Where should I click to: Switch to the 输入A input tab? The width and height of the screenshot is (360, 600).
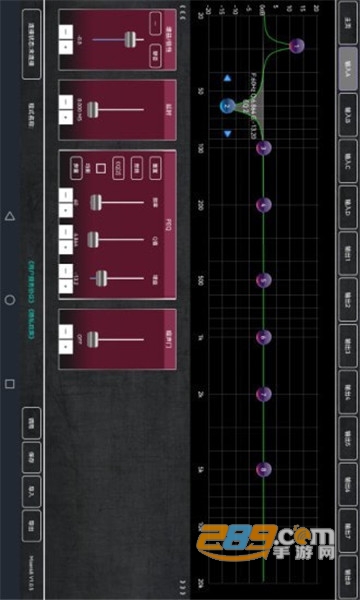[x=348, y=68]
